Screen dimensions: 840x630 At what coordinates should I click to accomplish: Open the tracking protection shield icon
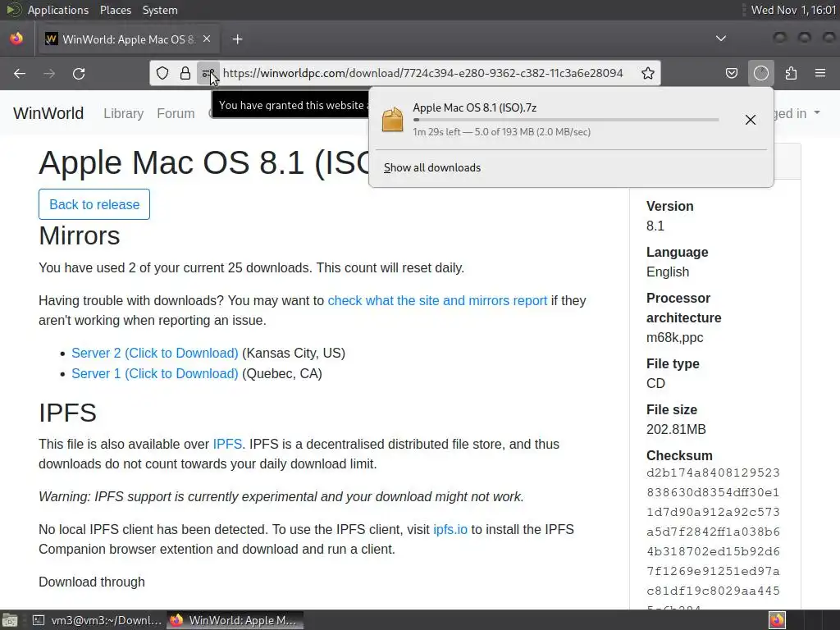162,73
